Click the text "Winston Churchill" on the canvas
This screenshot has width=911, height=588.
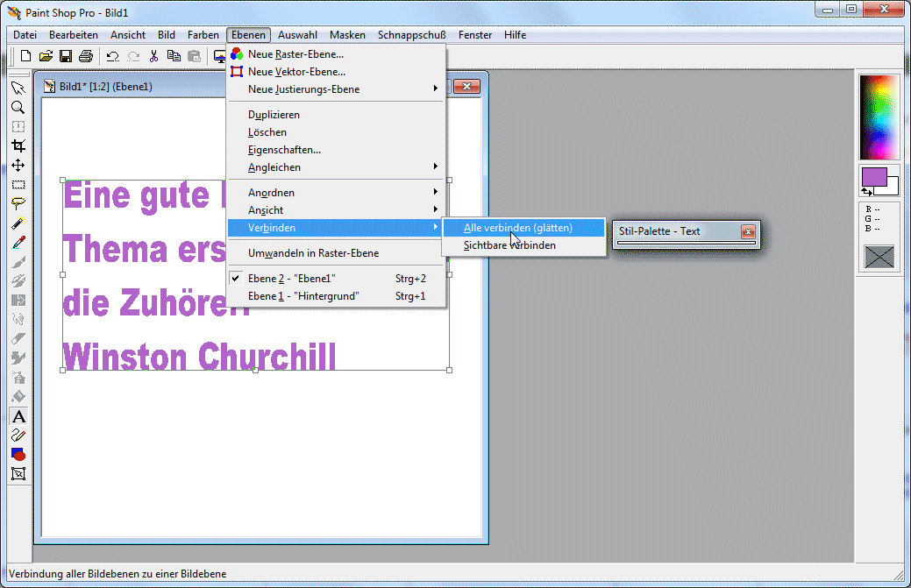[x=199, y=355]
